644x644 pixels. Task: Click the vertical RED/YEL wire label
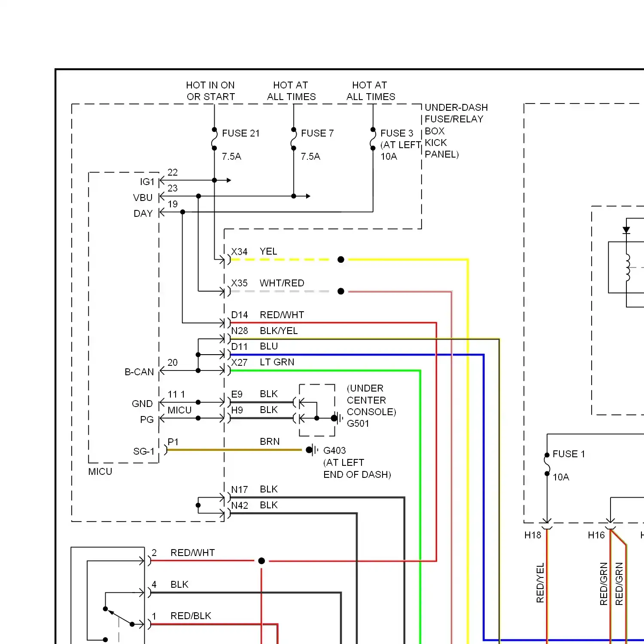click(540, 583)
